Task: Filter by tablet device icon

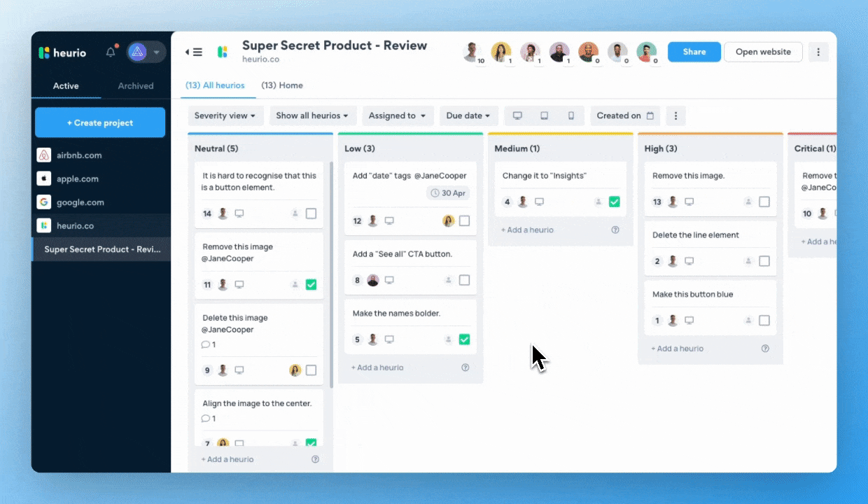Action: pos(544,115)
